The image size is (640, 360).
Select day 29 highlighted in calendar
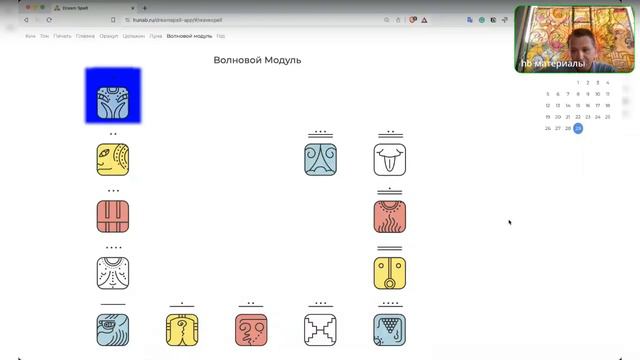coord(578,128)
